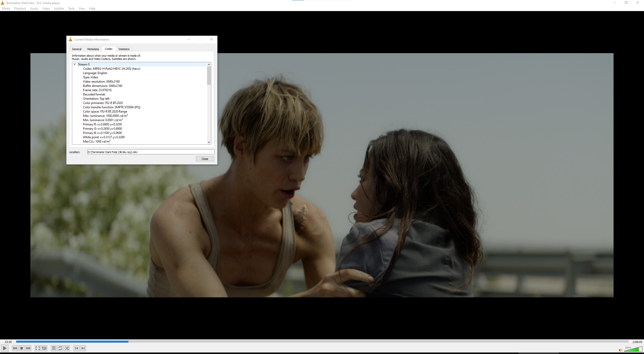Image resolution: width=644 pixels, height=354 pixels.
Task: Minimize the VLC main window
Action: pos(615,3)
